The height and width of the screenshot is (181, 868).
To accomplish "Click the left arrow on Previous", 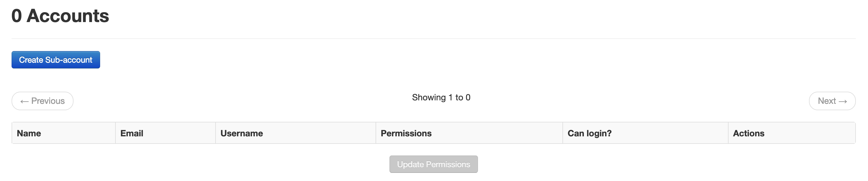I will (24, 101).
